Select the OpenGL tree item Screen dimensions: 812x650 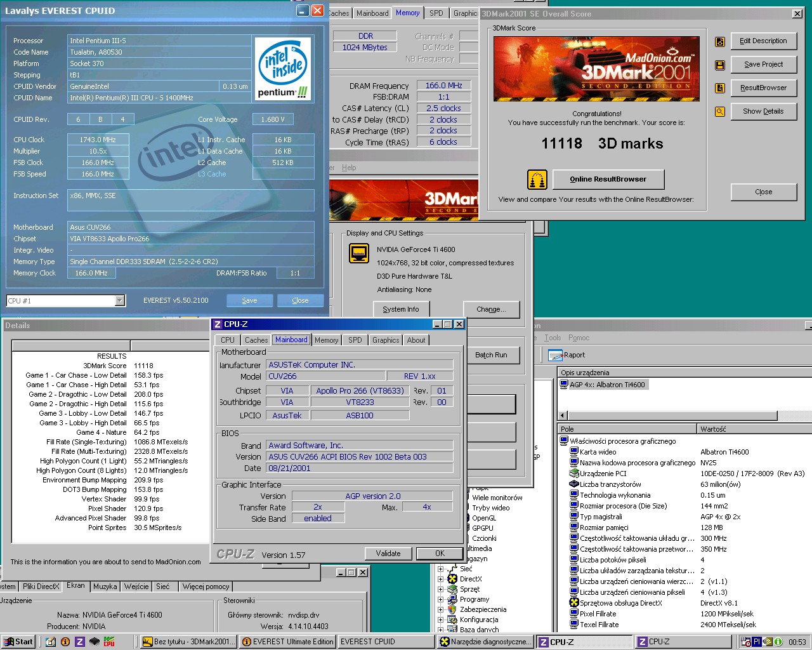[484, 518]
